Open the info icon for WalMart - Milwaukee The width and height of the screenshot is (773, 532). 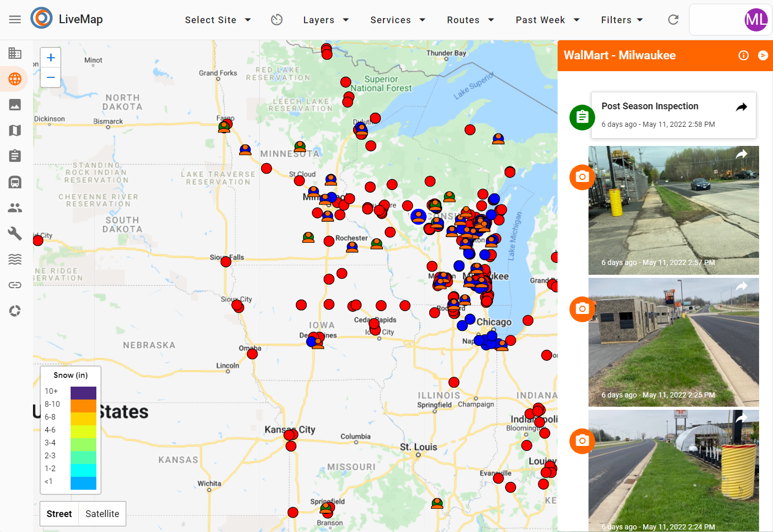[x=743, y=55]
